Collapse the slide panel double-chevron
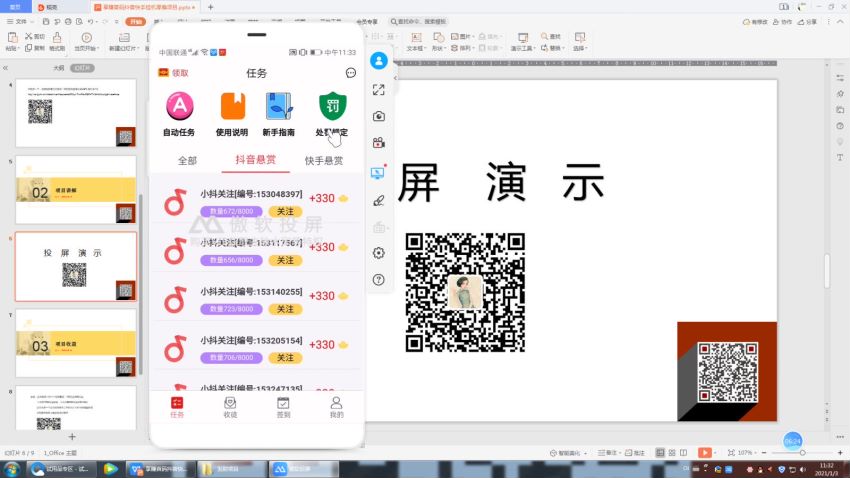Image resolution: width=850 pixels, height=478 pixels. (5, 68)
